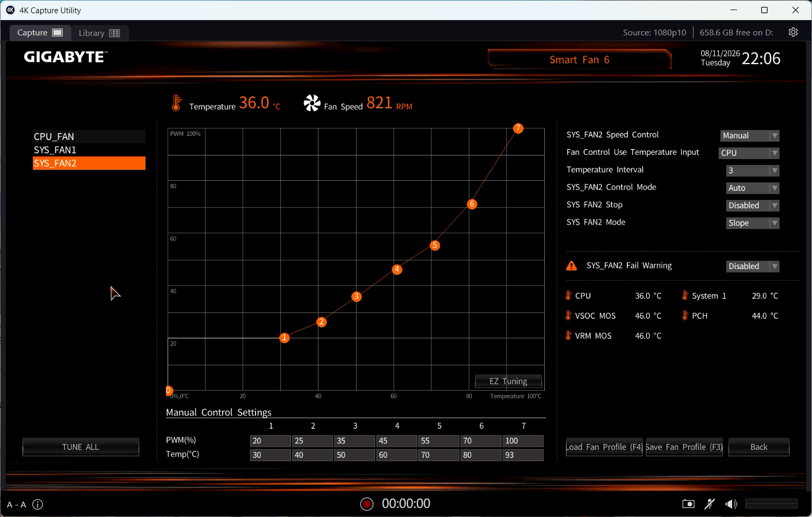The height and width of the screenshot is (517, 812).
Task: Select SYS_FAN1 in the fan list
Action: (x=89, y=150)
